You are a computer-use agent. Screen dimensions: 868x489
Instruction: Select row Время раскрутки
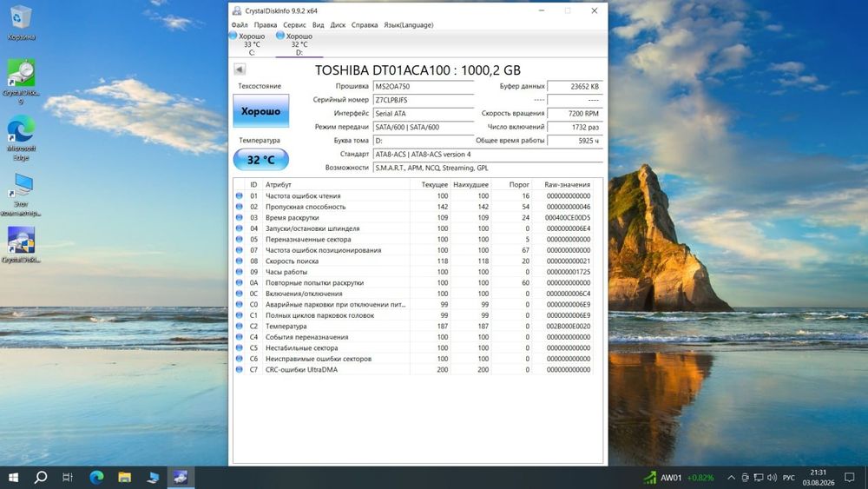point(413,218)
